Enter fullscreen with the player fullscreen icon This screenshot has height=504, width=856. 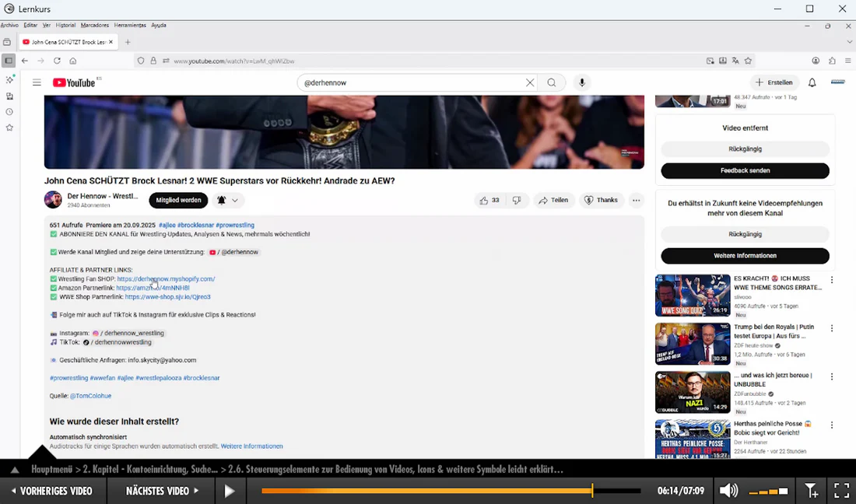[x=841, y=491]
